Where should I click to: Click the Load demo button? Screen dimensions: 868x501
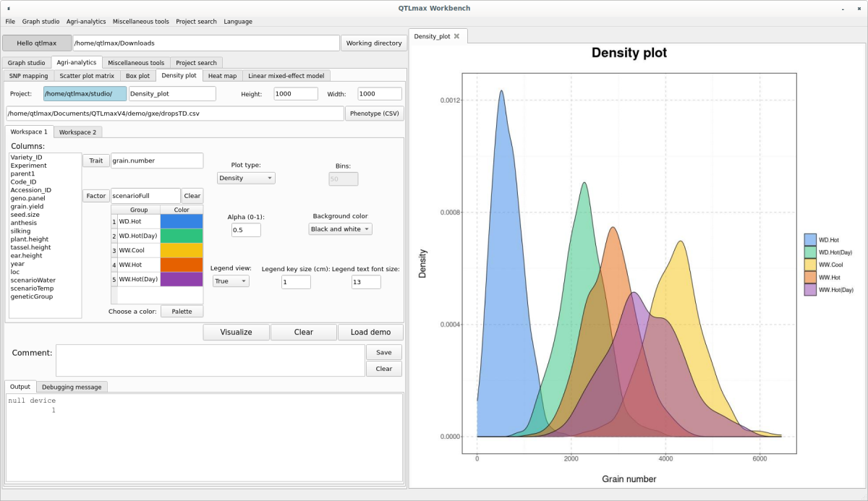pyautogui.click(x=370, y=333)
